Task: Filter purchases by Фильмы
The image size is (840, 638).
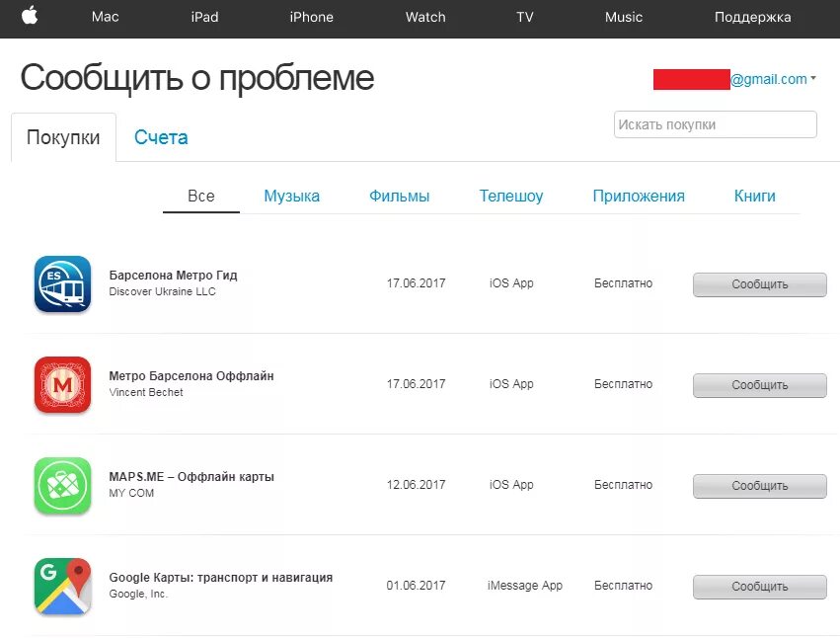Action: pyautogui.click(x=399, y=196)
